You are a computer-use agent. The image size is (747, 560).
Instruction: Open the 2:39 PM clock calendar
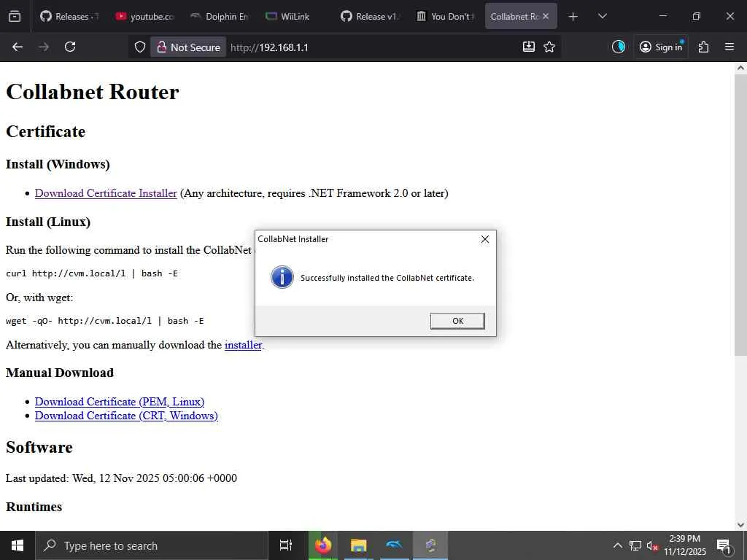(685, 545)
